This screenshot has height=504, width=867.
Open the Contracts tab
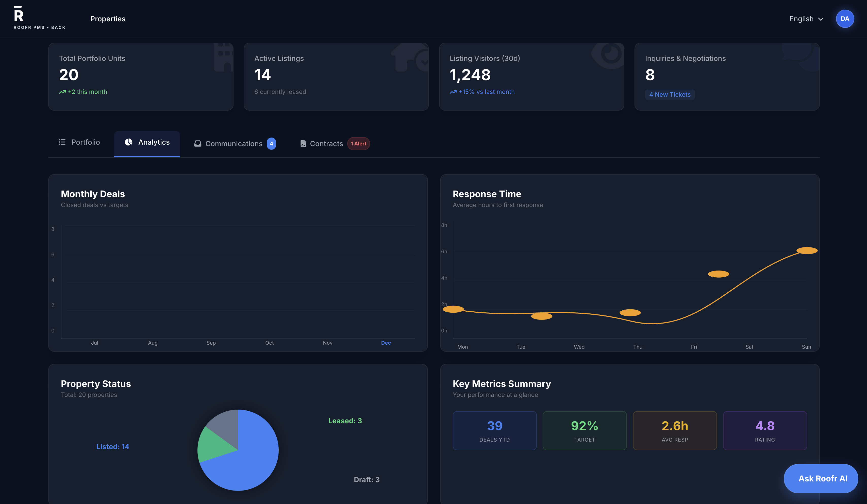(326, 143)
